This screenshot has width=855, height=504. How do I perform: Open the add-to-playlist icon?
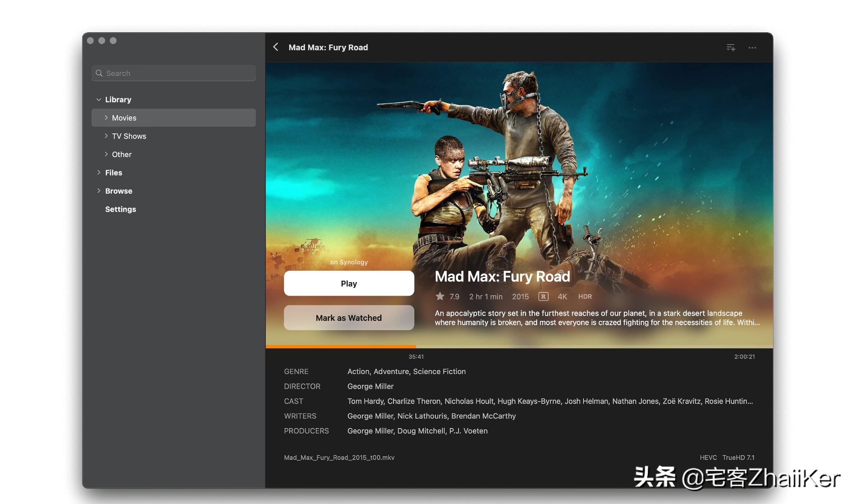coord(731,47)
